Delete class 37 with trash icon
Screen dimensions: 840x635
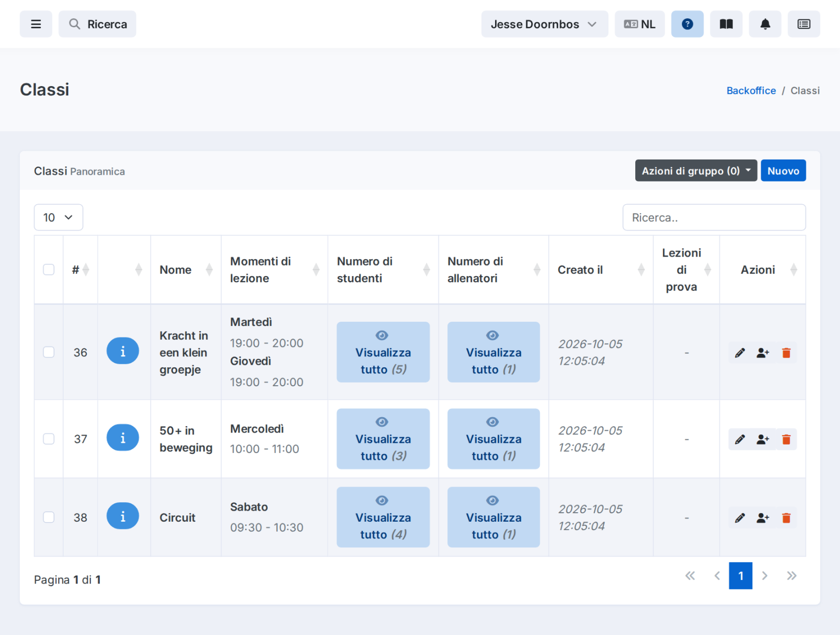coord(786,439)
